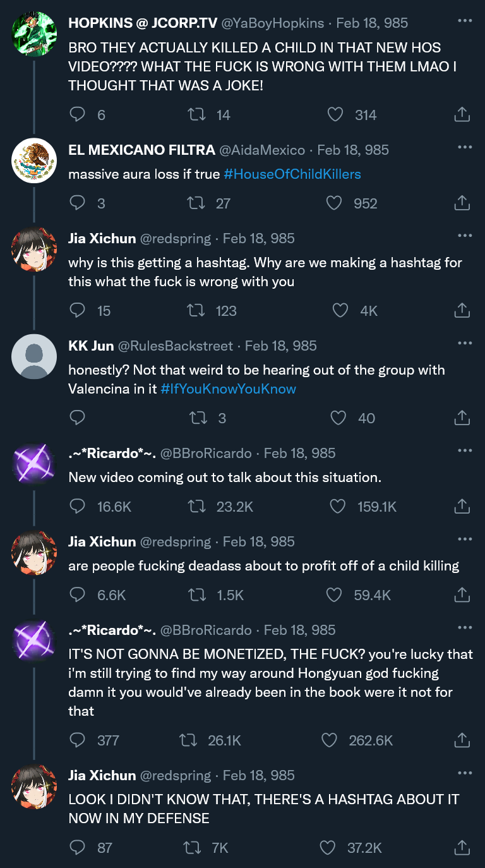Reply to Jia Xichun's tweet with 6.6K replies
The height and width of the screenshot is (868, 485).
[x=77, y=594]
